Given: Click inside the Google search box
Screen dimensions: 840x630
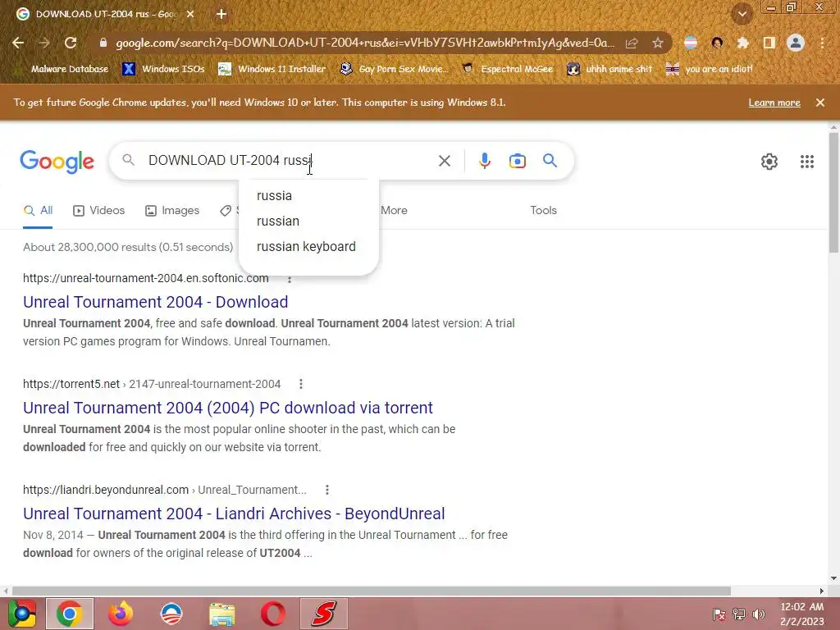Looking at the screenshot, I should coord(290,160).
